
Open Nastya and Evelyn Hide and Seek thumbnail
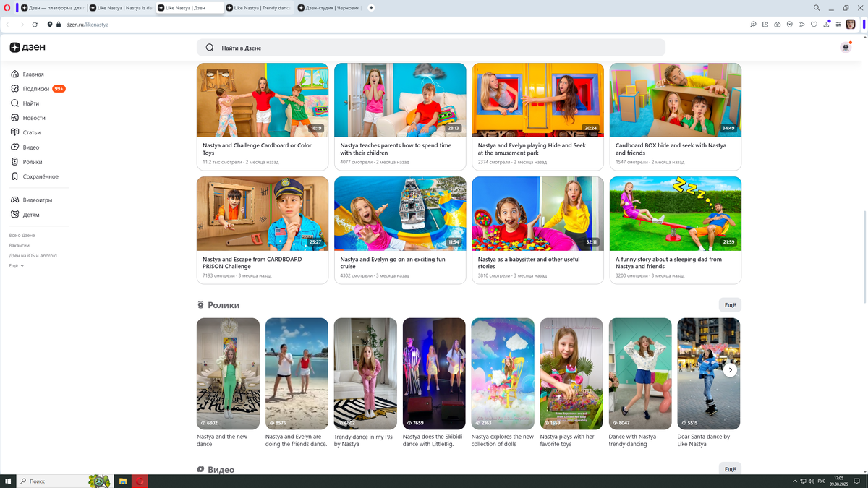tap(538, 100)
